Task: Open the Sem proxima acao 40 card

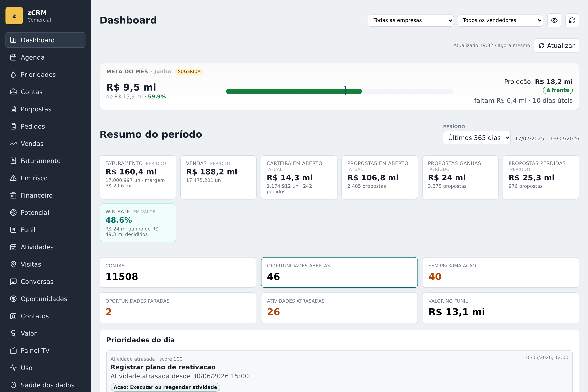Action: 501,272
